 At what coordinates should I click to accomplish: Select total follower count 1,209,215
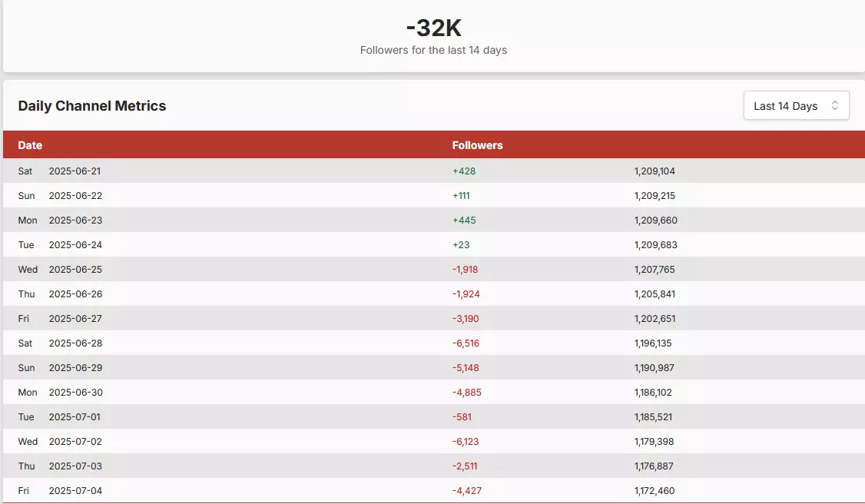point(655,196)
